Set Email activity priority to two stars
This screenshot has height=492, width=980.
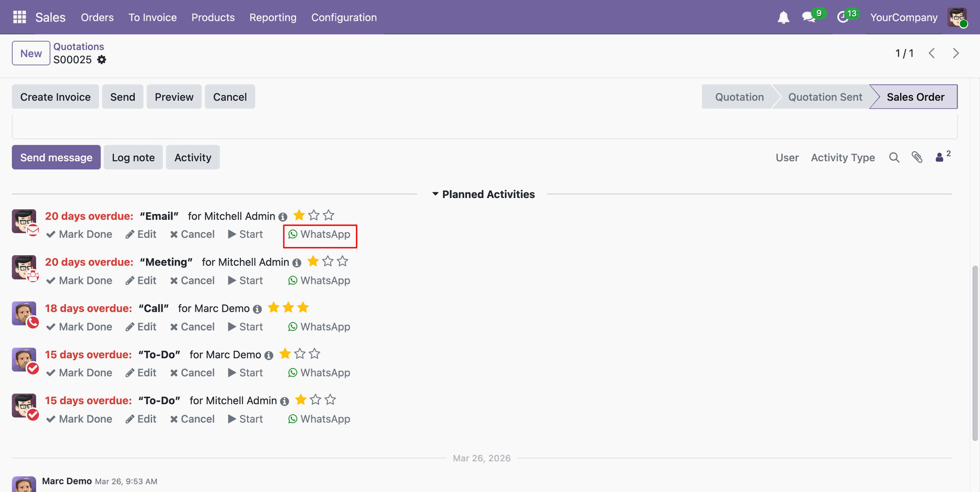(x=314, y=215)
